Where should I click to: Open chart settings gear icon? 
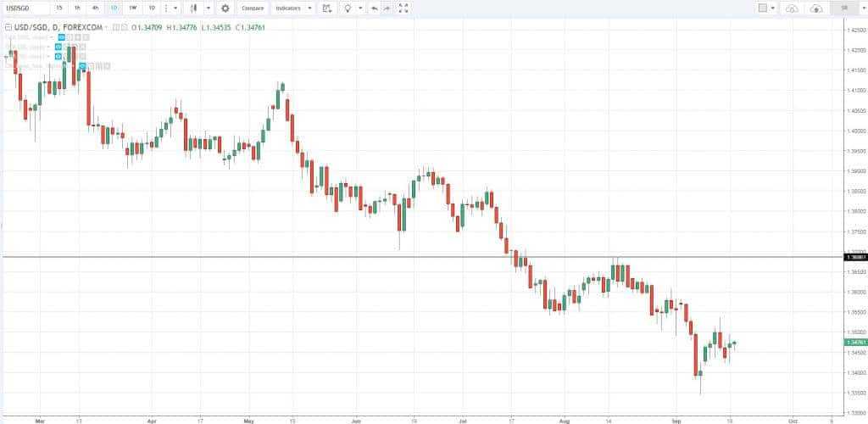225,8
